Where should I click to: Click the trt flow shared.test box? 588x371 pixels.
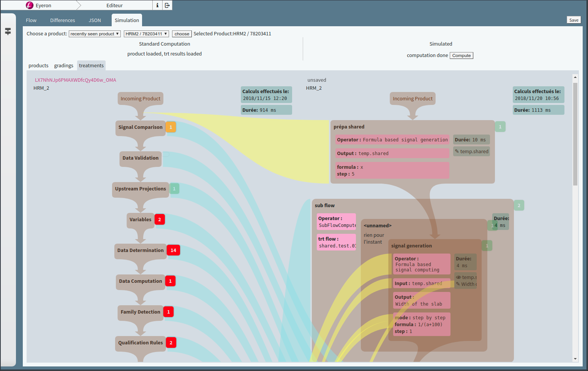point(337,242)
